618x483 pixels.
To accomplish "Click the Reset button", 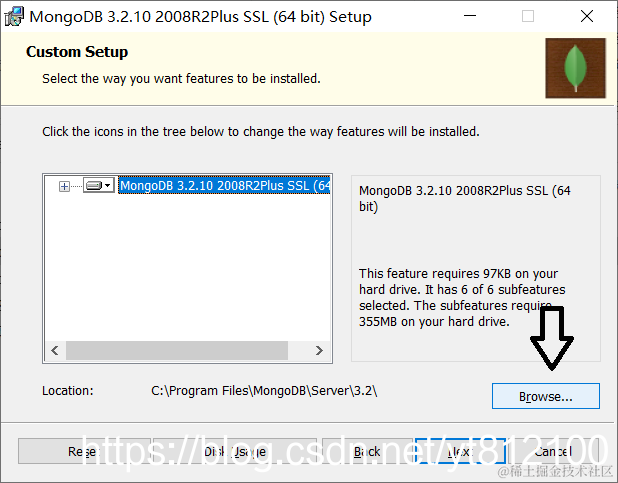I will click(84, 451).
